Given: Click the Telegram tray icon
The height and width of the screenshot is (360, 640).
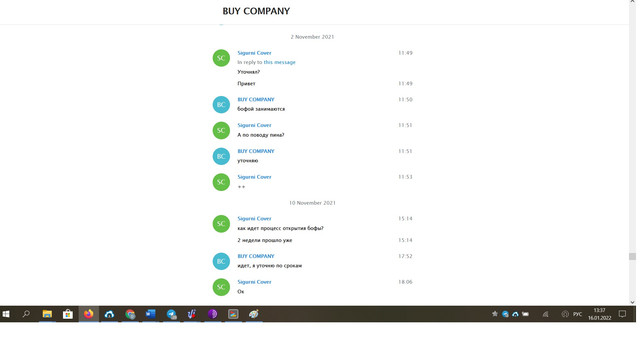Looking at the screenshot, I should coord(505,314).
